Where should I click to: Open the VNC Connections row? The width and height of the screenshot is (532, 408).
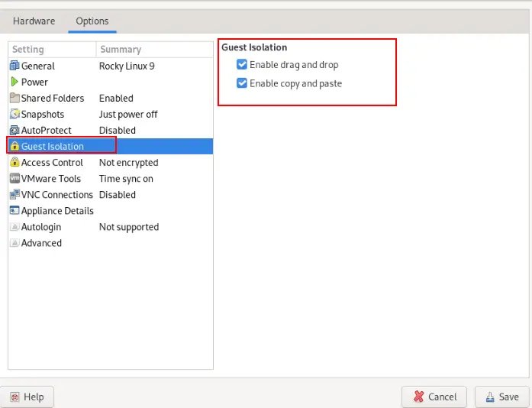pyautogui.click(x=111, y=195)
